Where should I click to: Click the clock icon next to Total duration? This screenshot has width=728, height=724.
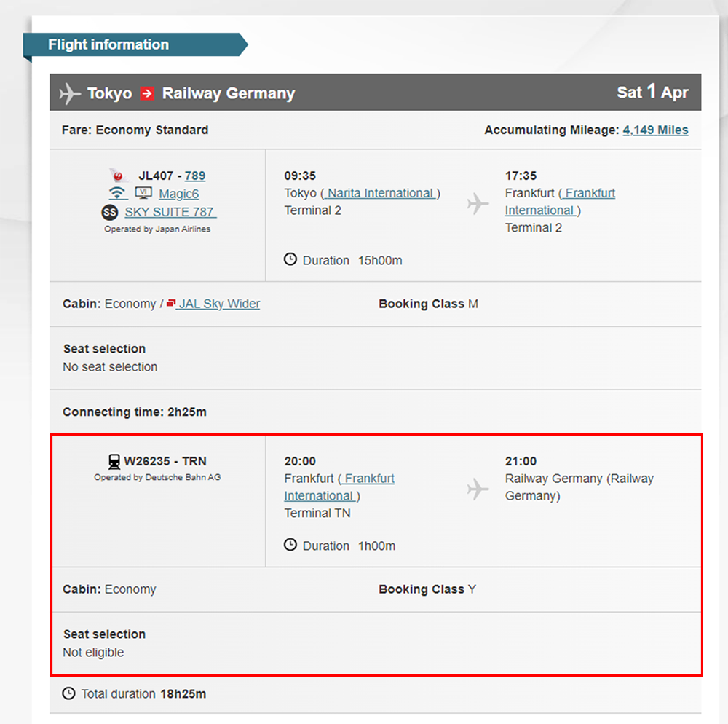(69, 693)
